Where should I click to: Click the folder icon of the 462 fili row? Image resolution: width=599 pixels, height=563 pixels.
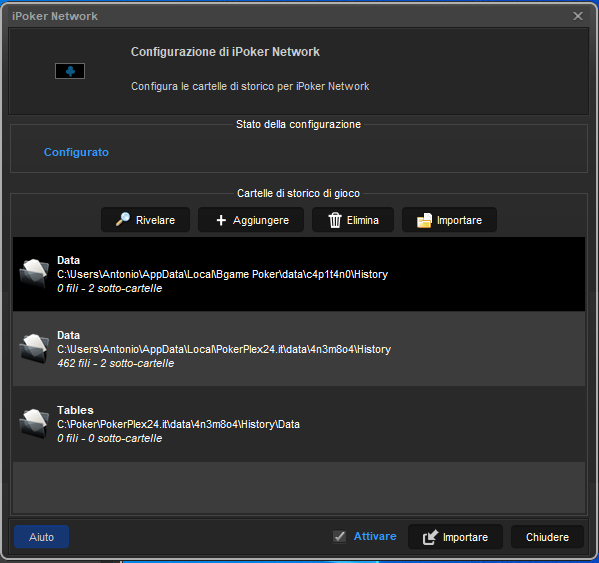pyautogui.click(x=34, y=348)
